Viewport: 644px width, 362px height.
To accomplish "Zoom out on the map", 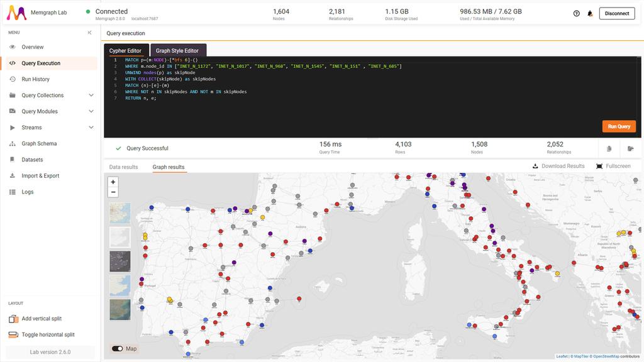I will 113,192.
